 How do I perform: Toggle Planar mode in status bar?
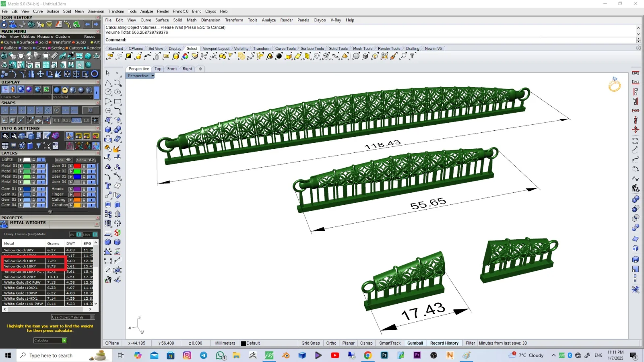click(349, 343)
